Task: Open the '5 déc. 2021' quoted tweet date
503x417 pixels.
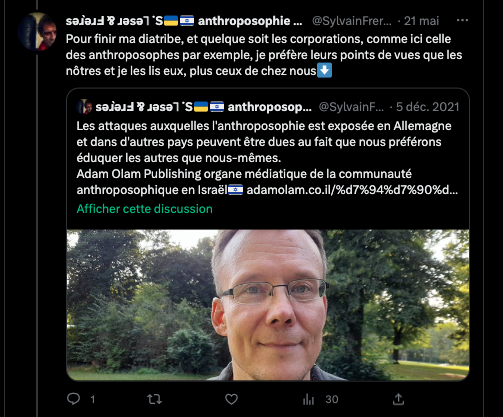Action: (x=428, y=107)
